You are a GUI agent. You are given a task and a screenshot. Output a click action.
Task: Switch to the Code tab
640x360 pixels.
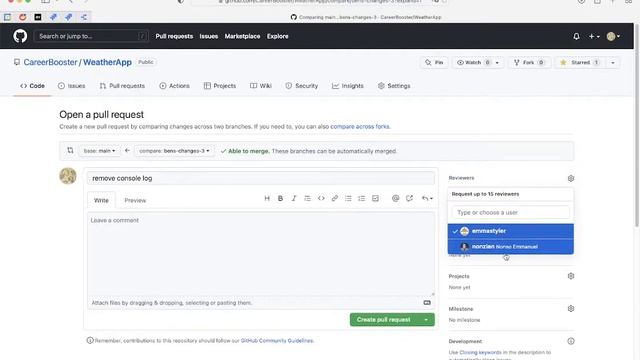tap(32, 86)
